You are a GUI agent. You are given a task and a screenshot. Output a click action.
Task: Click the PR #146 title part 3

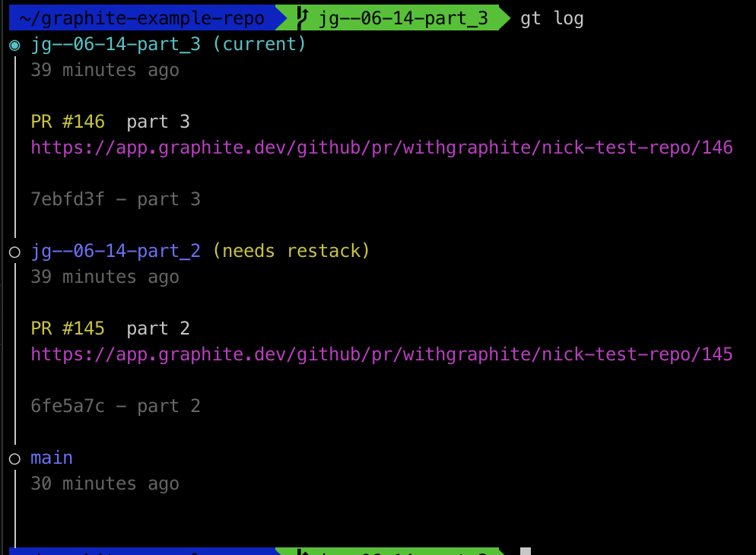point(158,122)
